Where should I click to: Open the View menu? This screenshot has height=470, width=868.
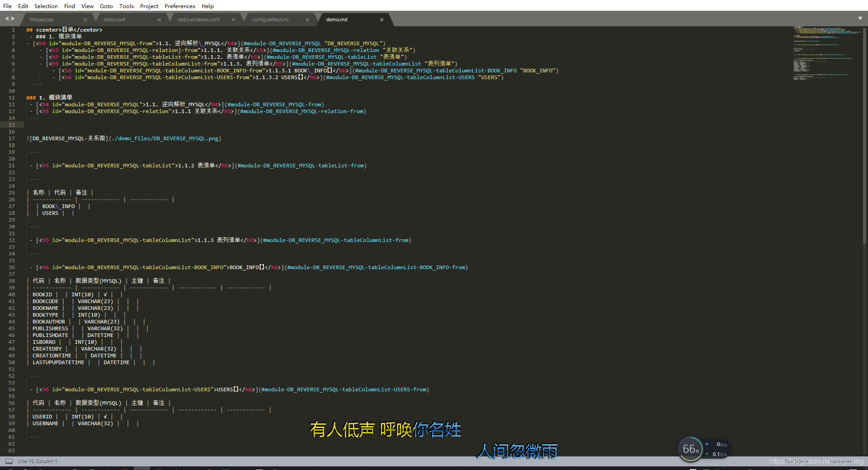87,6
